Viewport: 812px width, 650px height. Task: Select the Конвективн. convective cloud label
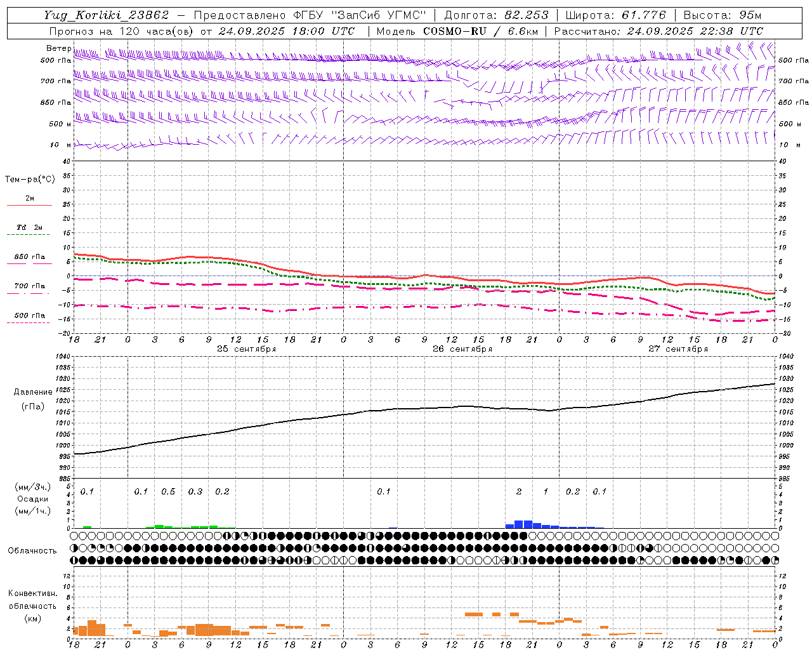click(32, 594)
